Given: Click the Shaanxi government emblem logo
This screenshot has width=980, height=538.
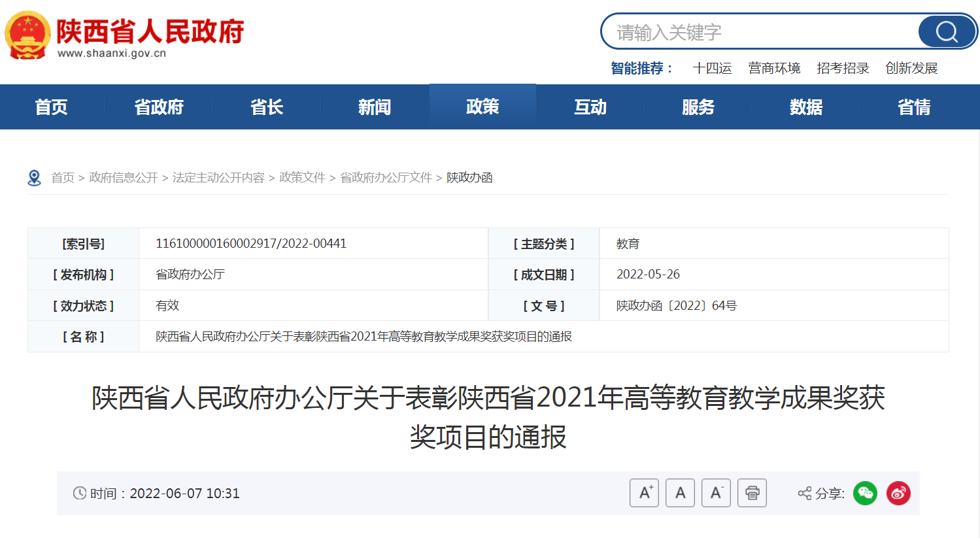Looking at the screenshot, I should click(27, 35).
